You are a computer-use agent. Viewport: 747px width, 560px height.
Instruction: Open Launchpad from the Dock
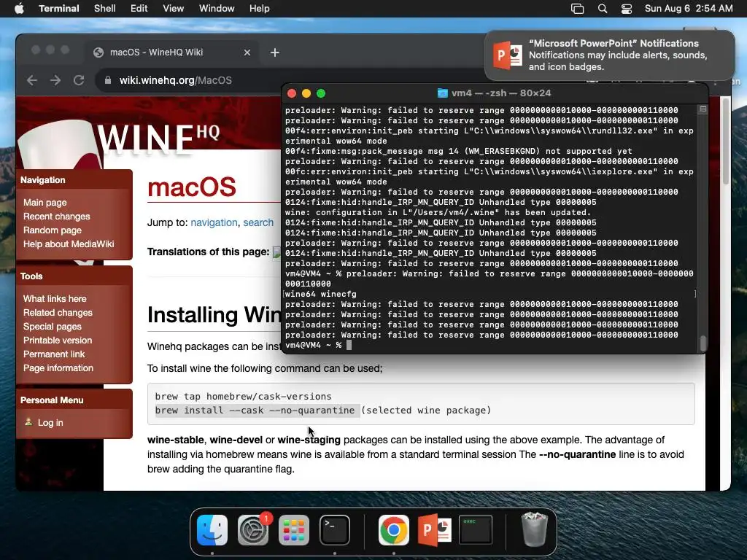point(294,530)
